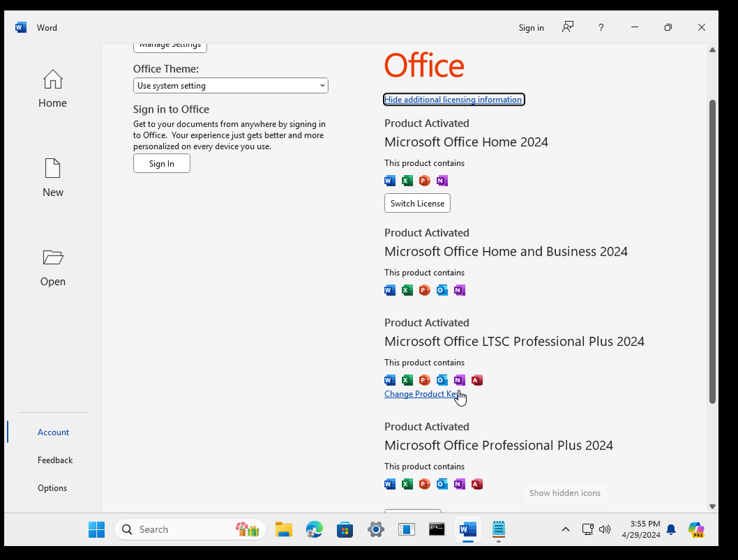Click 'Microsoft Office LTSC Professional Plus 2024' heading
The height and width of the screenshot is (560, 738).
pos(515,341)
